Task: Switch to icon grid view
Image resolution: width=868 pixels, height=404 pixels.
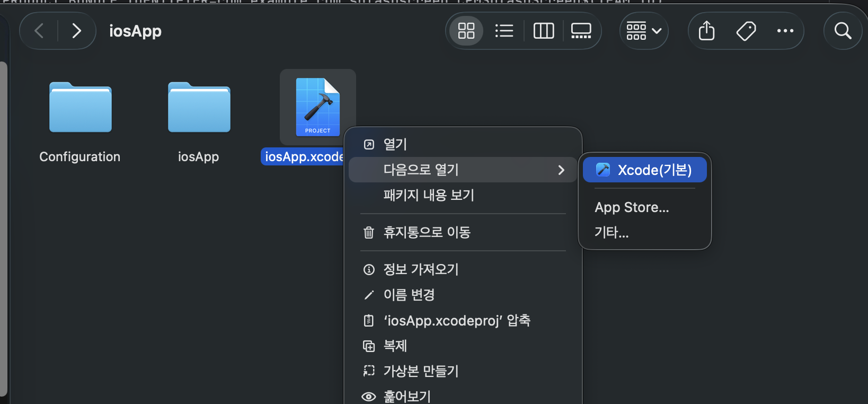Action: point(466,31)
